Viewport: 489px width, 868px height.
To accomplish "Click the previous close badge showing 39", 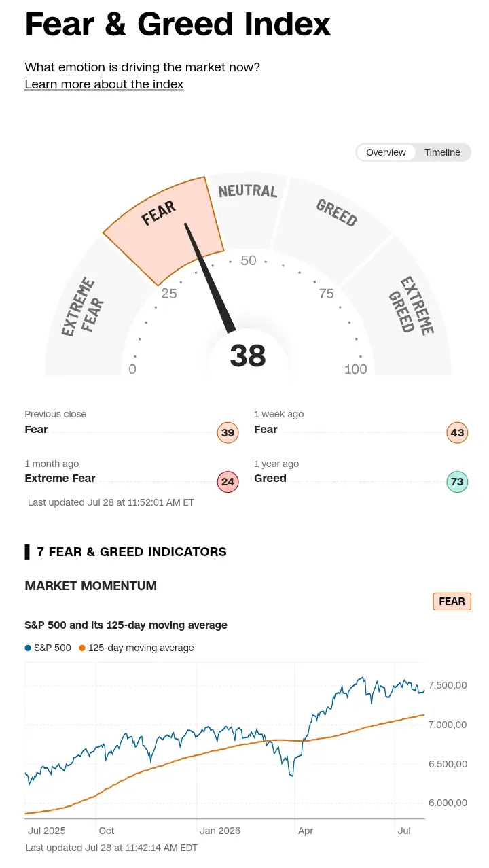I will click(x=228, y=433).
